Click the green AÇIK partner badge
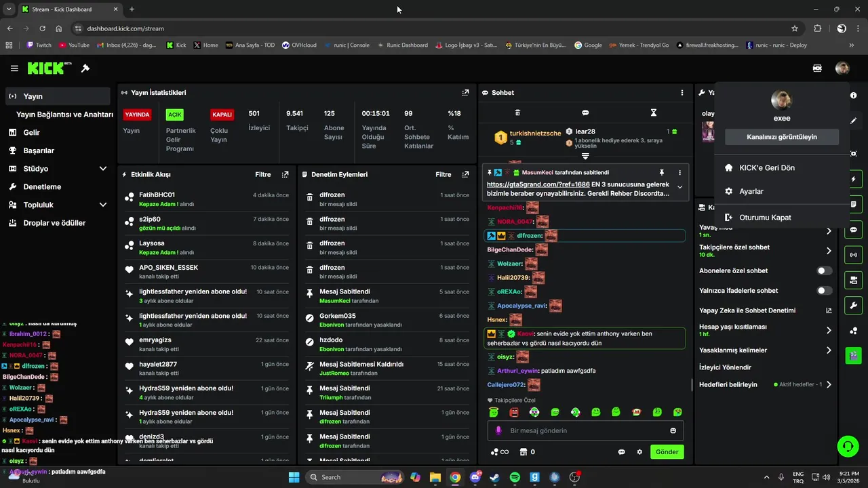This screenshot has width=868, height=488. click(175, 115)
